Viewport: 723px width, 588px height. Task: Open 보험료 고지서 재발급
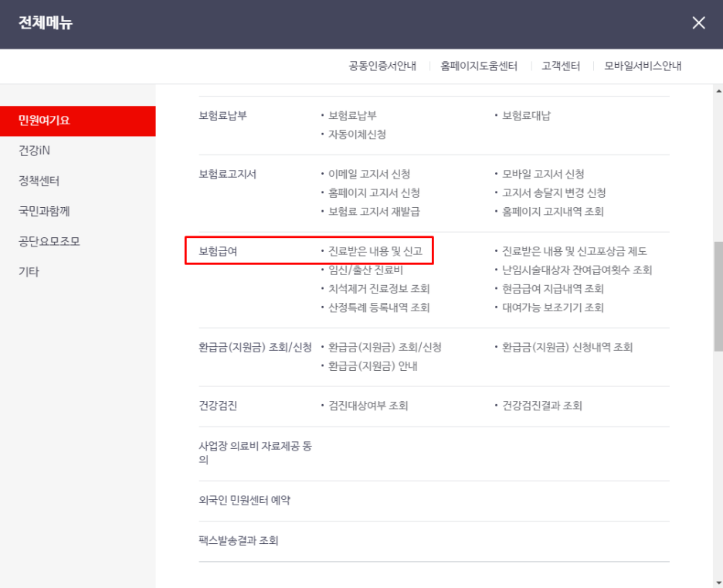(x=374, y=212)
